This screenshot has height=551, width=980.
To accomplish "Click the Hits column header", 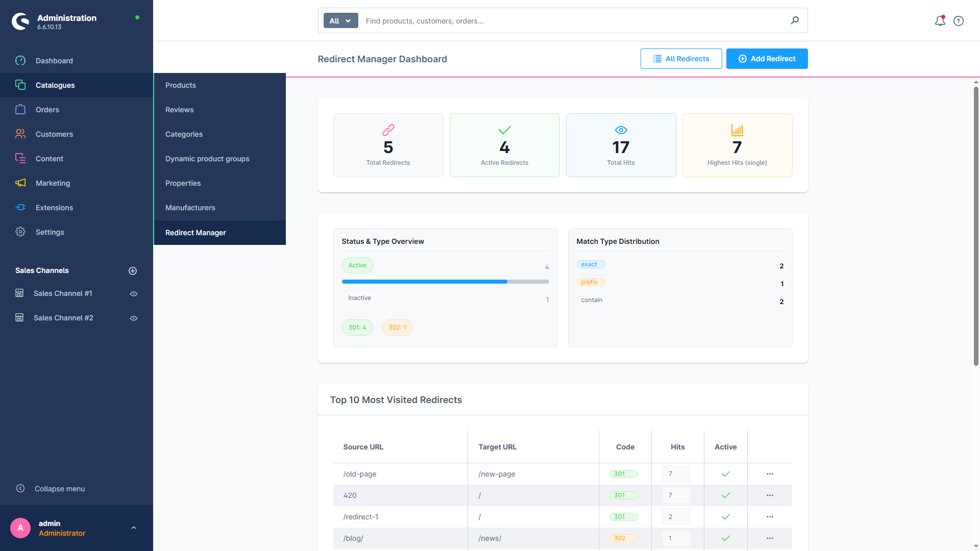I will tap(677, 447).
